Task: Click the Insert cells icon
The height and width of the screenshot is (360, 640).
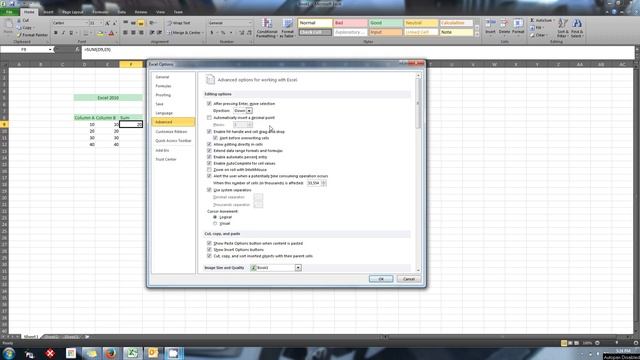Action: [x=490, y=24]
